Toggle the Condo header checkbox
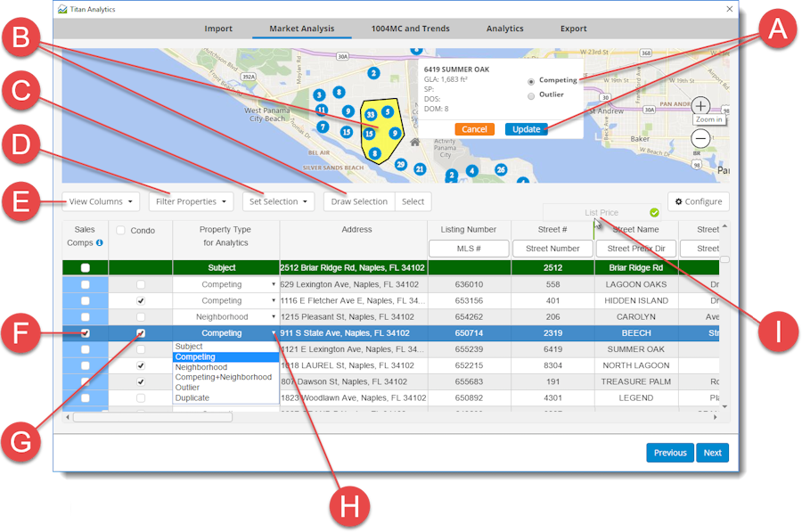The image size is (802, 532). [x=120, y=230]
